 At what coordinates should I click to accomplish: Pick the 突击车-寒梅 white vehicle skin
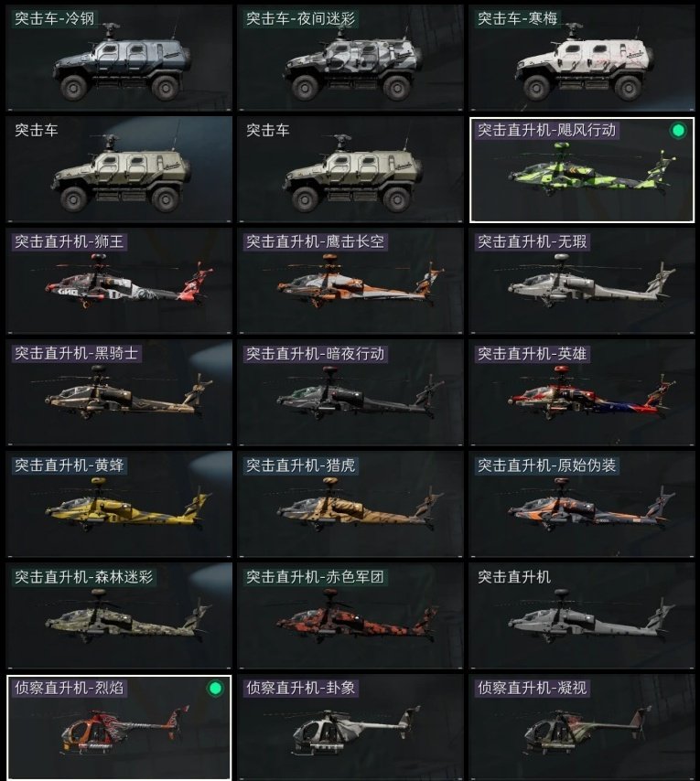[x=582, y=58]
